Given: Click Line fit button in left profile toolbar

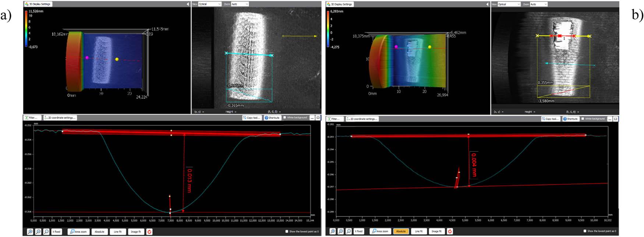Looking at the screenshot, I should pyautogui.click(x=118, y=231).
